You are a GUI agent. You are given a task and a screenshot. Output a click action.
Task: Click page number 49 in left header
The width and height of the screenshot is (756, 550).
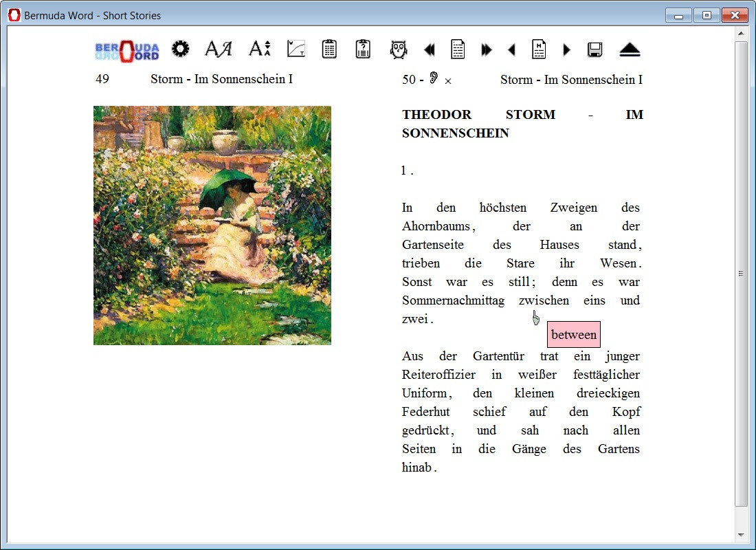(102, 79)
